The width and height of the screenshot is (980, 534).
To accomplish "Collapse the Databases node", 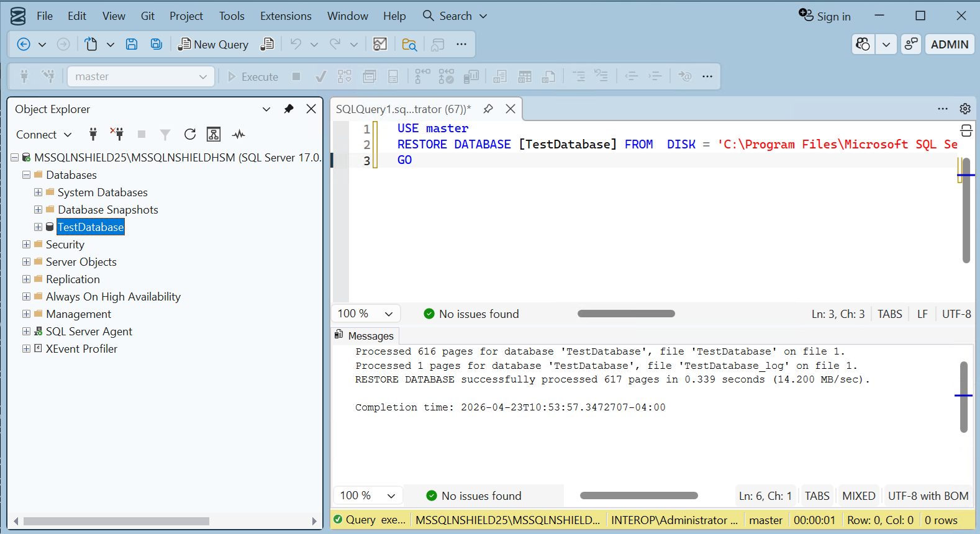I will click(x=26, y=175).
